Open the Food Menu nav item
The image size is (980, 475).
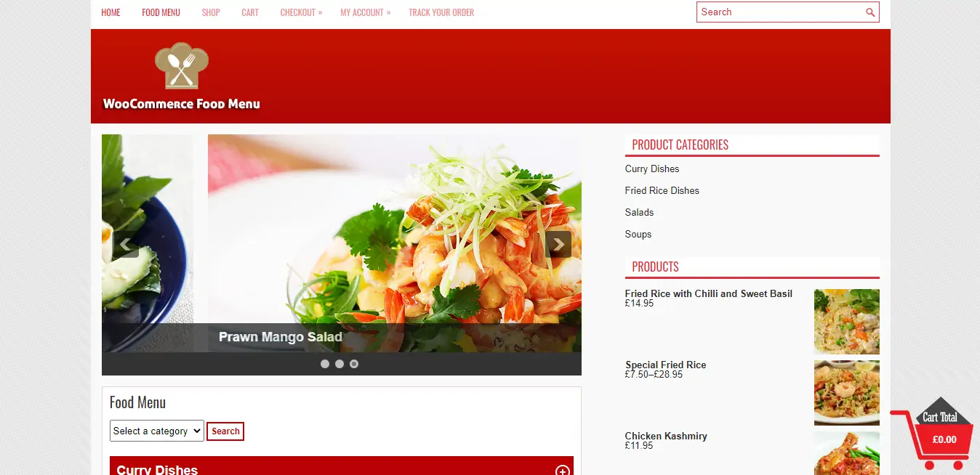click(x=161, y=12)
